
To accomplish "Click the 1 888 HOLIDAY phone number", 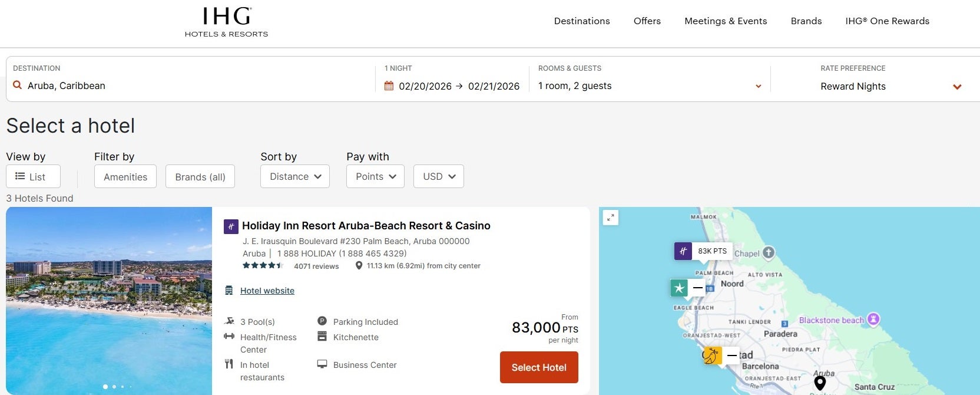I will point(342,254).
